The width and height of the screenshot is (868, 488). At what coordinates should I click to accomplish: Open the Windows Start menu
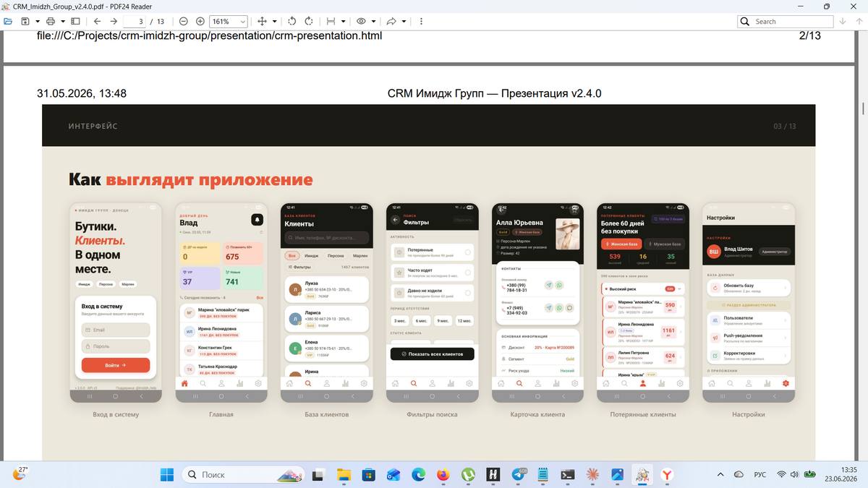pos(167,475)
